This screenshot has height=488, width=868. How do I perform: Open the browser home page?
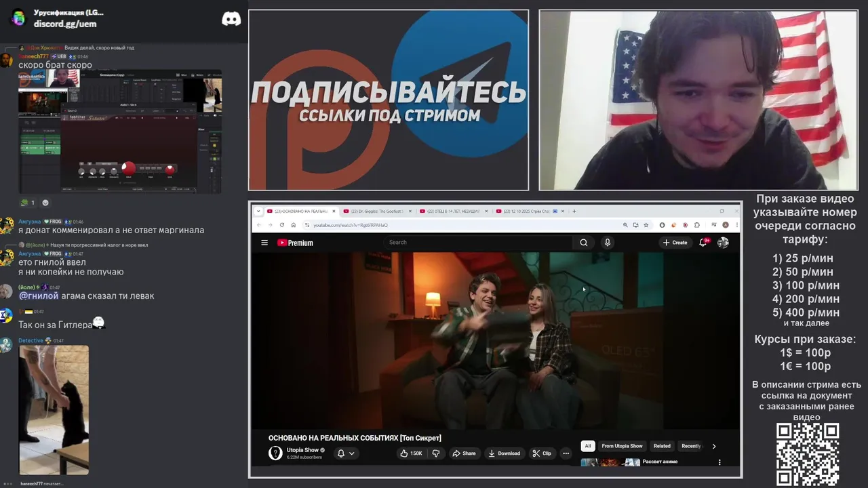tap(294, 225)
